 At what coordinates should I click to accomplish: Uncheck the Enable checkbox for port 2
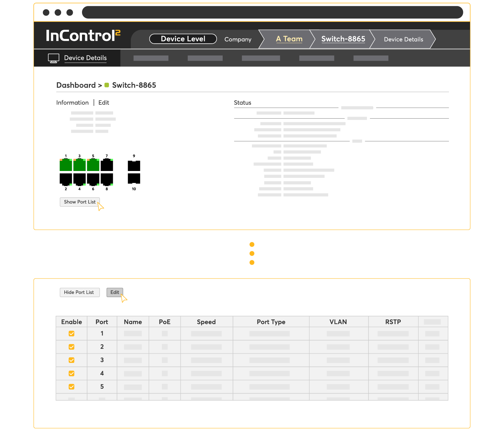(72, 347)
